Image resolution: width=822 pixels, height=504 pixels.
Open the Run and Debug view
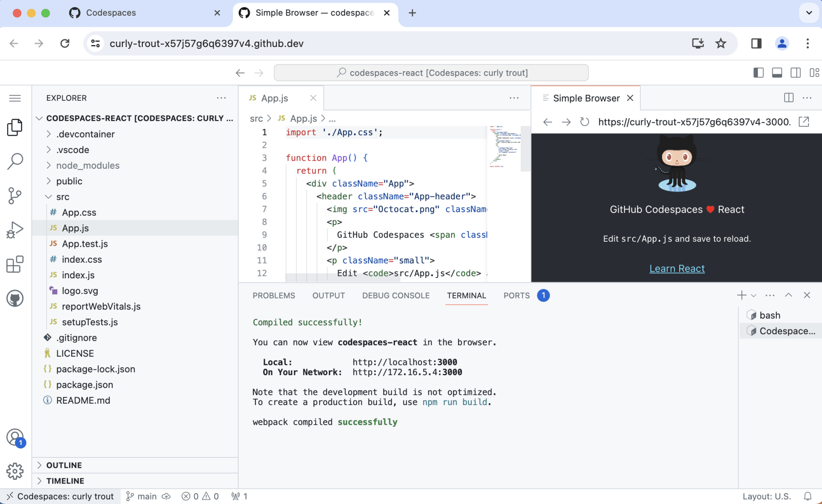pyautogui.click(x=15, y=230)
